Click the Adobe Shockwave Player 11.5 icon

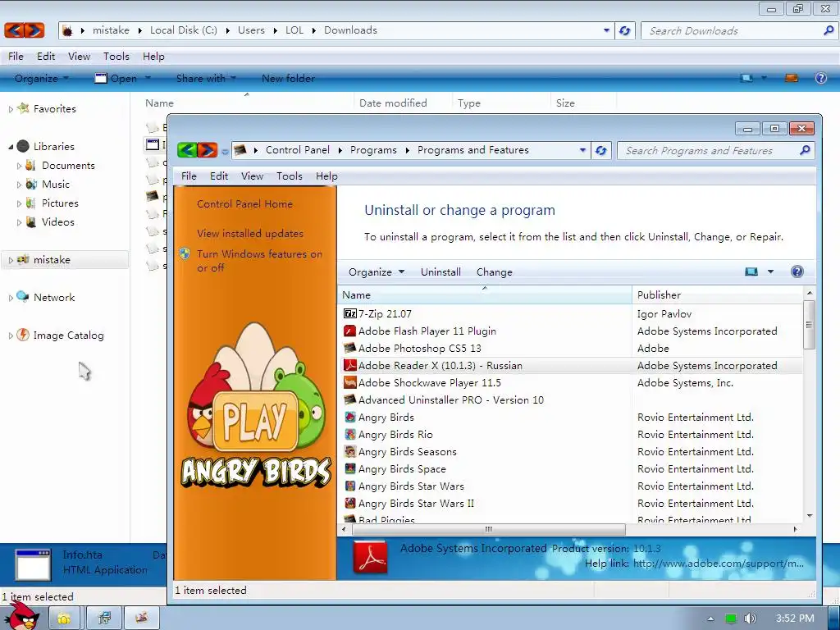349,382
